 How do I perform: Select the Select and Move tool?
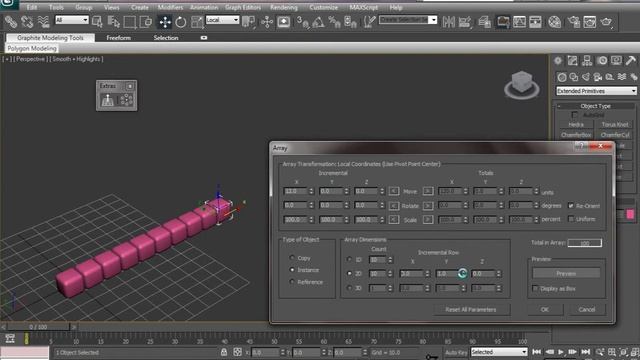pyautogui.click(x=165, y=22)
